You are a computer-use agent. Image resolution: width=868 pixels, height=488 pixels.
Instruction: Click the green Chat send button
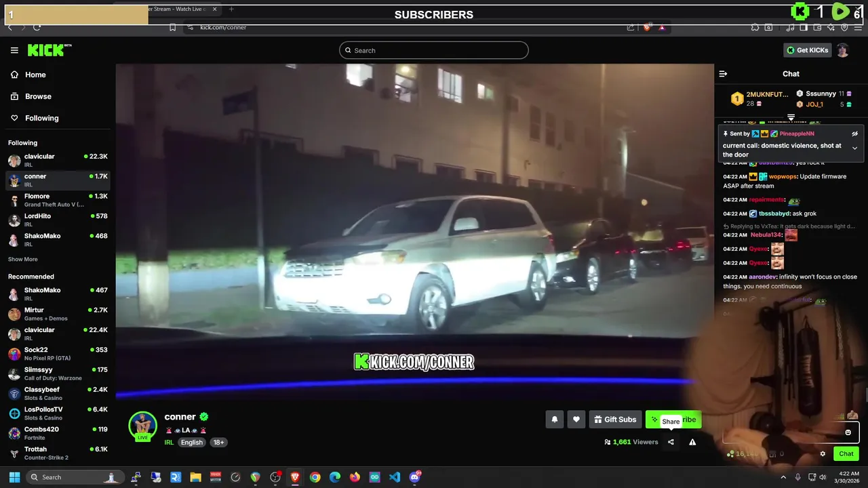[846, 454]
